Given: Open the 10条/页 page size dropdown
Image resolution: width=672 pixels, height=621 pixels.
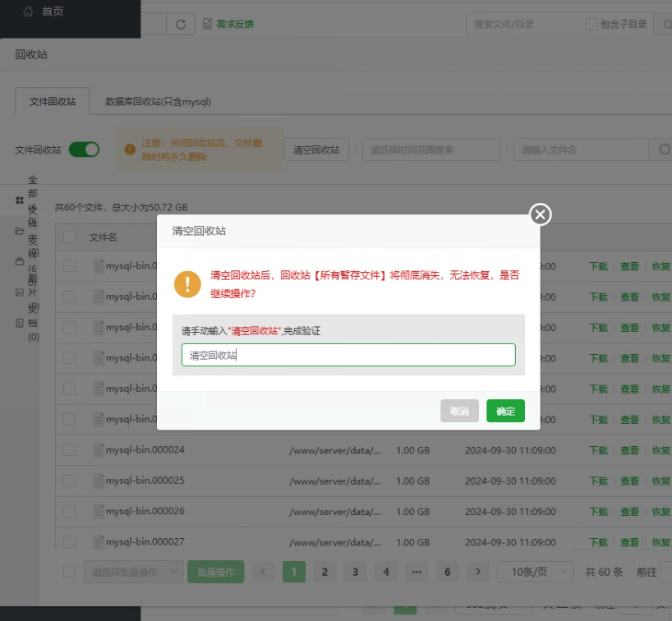Looking at the screenshot, I should coord(536,572).
